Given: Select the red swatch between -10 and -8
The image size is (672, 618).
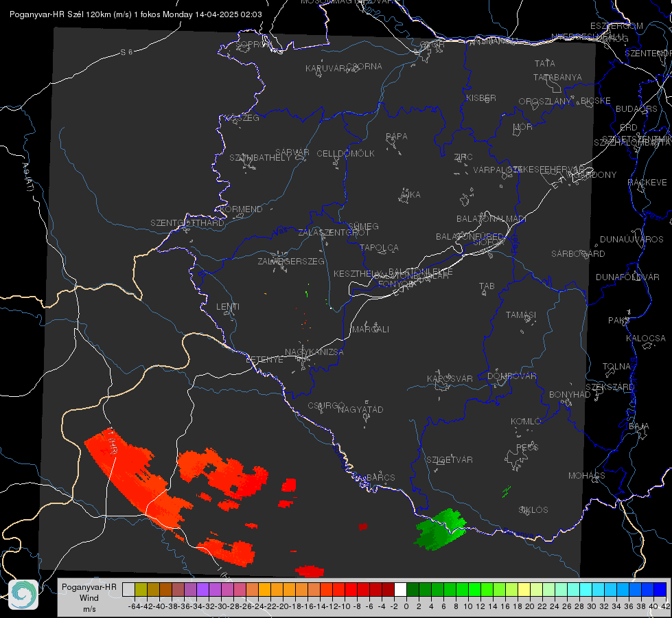Looking at the screenshot, I should (351, 589).
